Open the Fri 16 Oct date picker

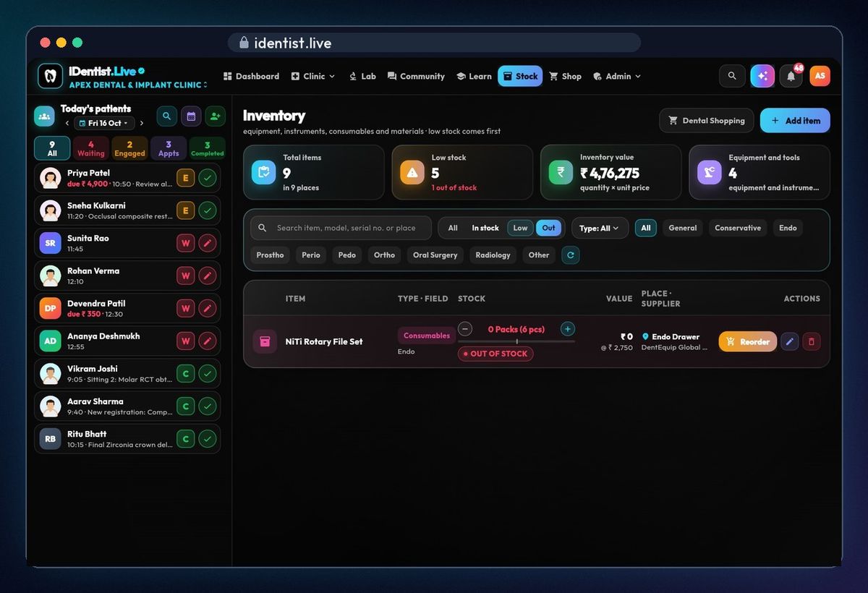point(104,124)
